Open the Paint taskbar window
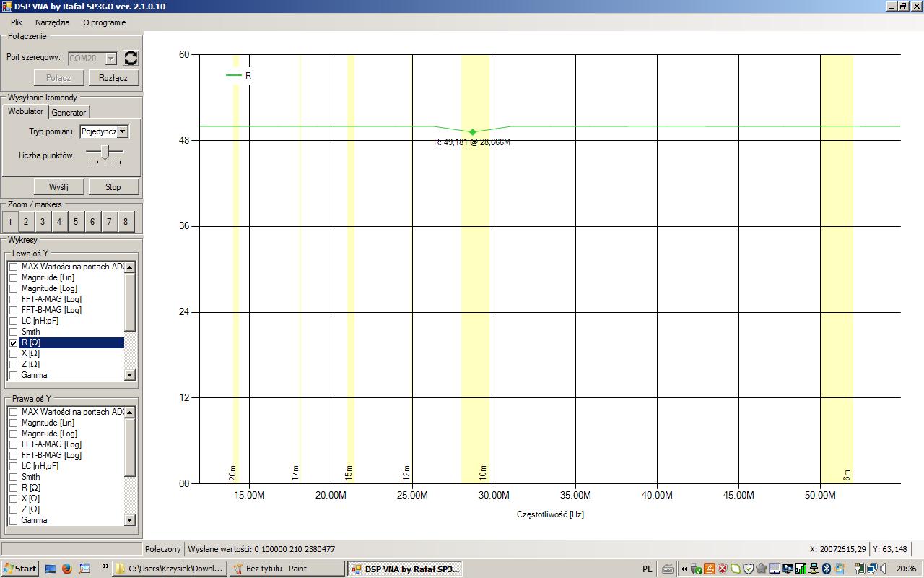924x578 pixels. click(285, 569)
